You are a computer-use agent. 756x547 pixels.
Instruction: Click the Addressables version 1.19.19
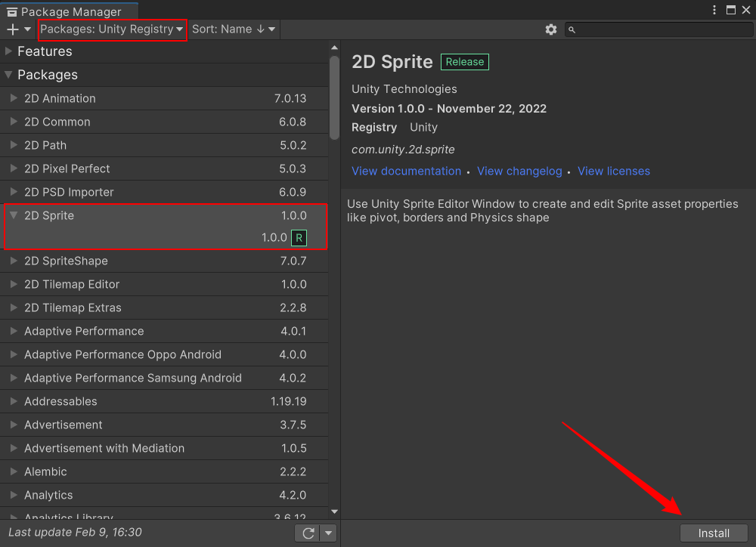tap(288, 401)
